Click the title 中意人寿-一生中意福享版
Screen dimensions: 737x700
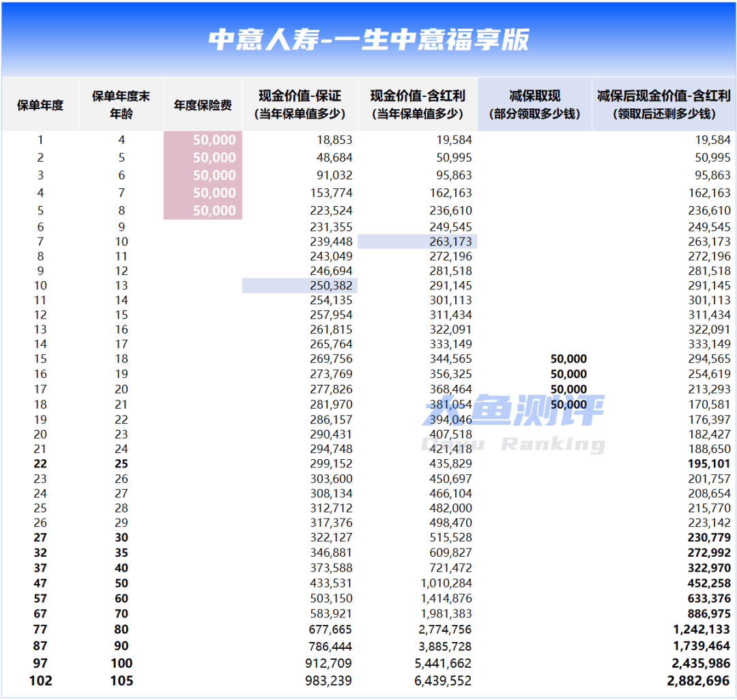[x=369, y=40]
